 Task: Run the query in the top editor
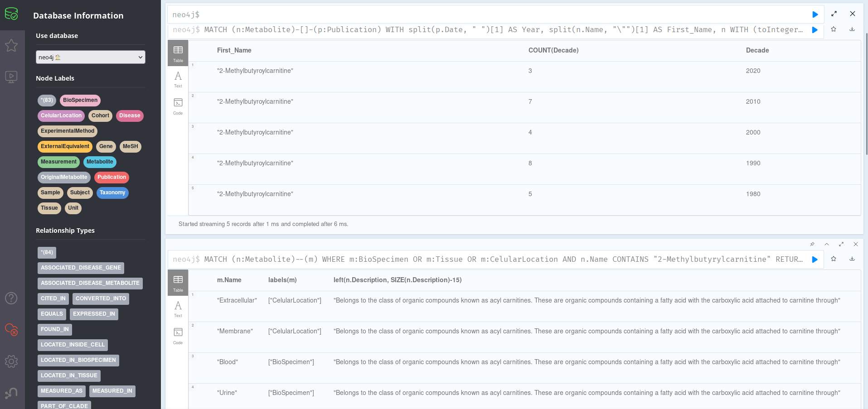(815, 14)
